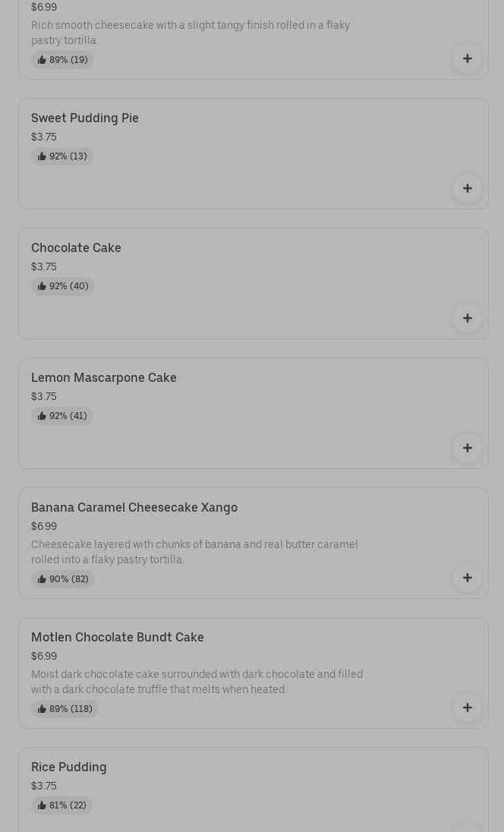
Task: Add Motlen Chocolate Bundt Cake to cart
Action: [x=467, y=708]
